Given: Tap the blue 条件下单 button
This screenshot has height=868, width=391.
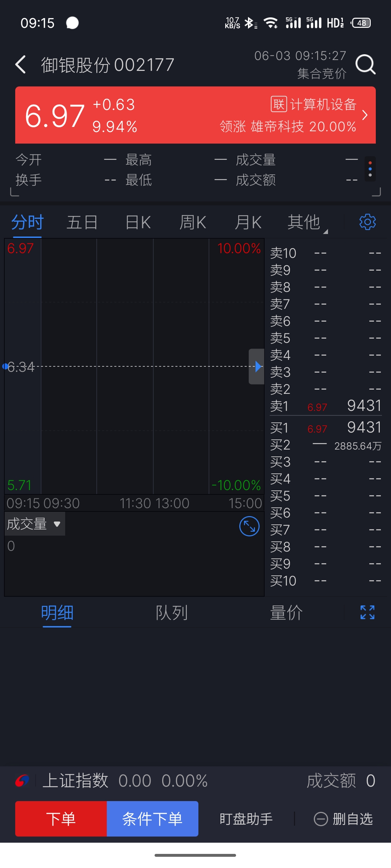Looking at the screenshot, I should [x=152, y=819].
